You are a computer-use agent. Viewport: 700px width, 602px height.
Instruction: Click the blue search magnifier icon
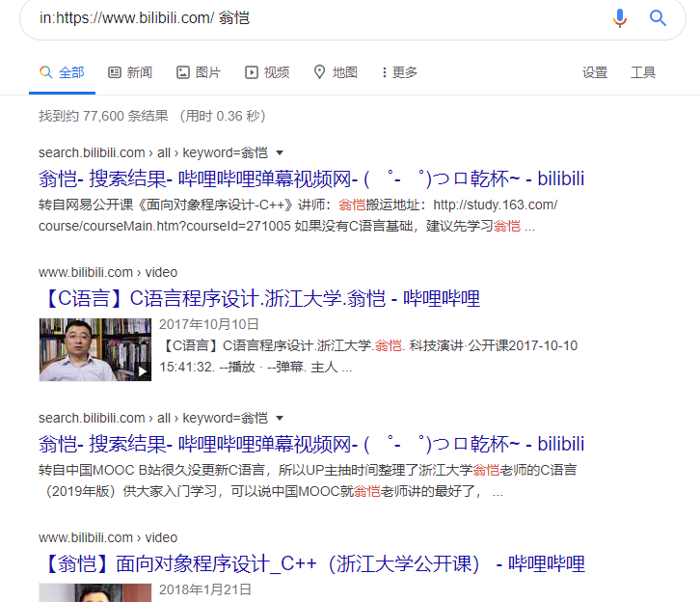[658, 18]
